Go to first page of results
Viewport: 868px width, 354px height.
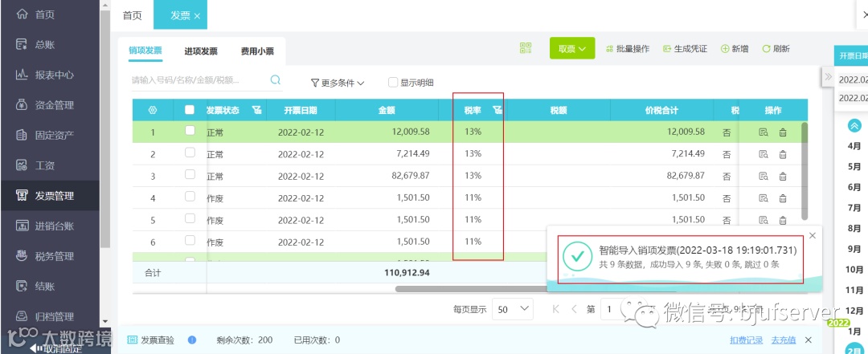[556, 309]
